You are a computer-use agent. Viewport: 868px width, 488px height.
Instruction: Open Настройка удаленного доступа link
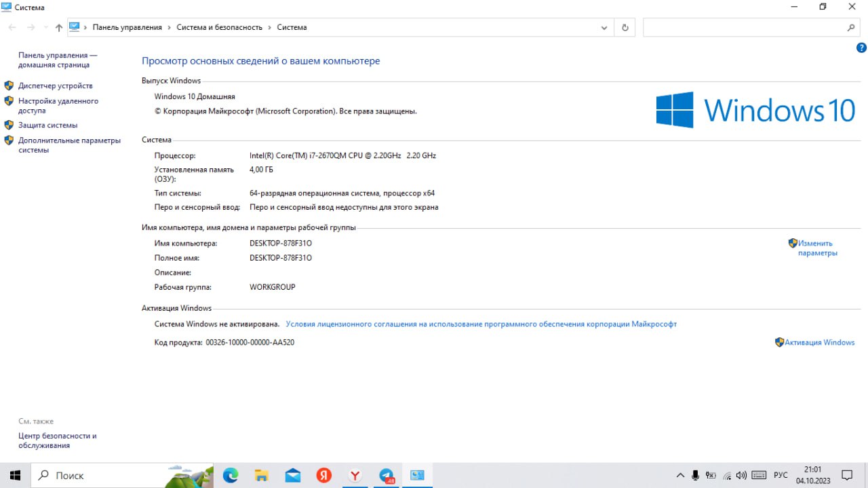click(58, 105)
